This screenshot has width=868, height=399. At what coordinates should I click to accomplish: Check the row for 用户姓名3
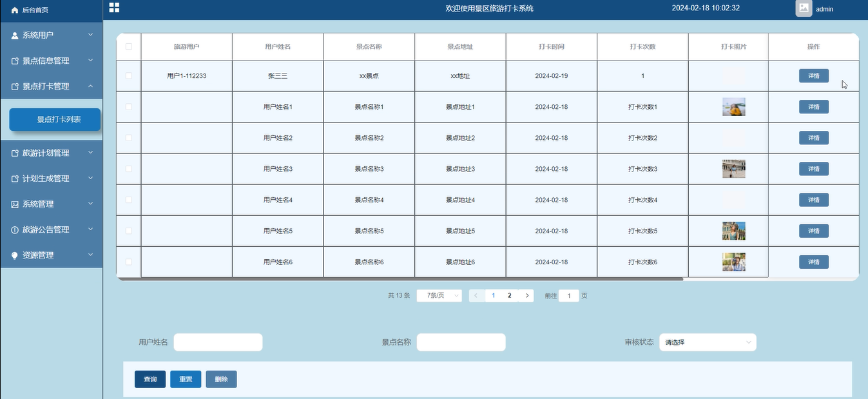point(129,169)
